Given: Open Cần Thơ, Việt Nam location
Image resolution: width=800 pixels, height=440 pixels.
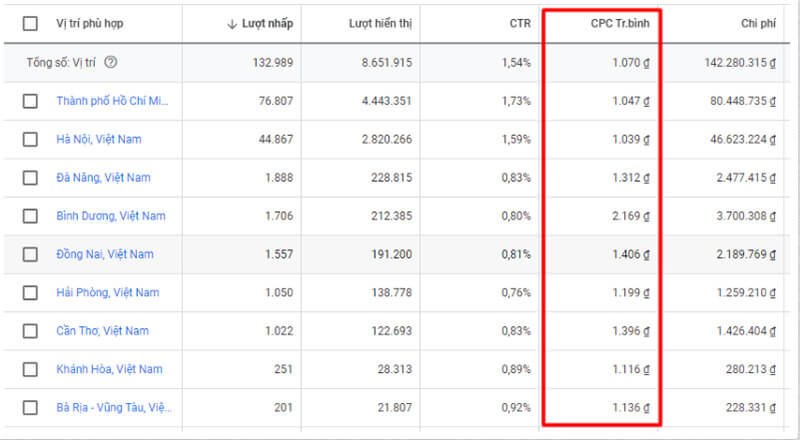Looking at the screenshot, I should (102, 331).
